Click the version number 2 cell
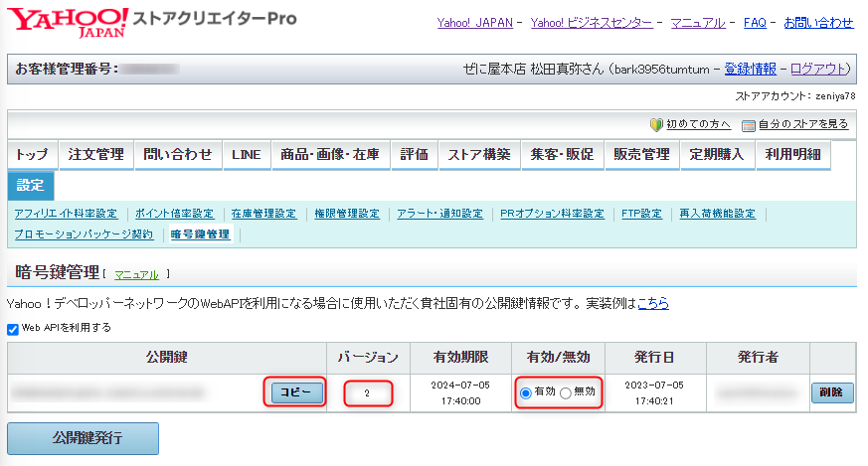This screenshot has height=466, width=868. [x=368, y=393]
